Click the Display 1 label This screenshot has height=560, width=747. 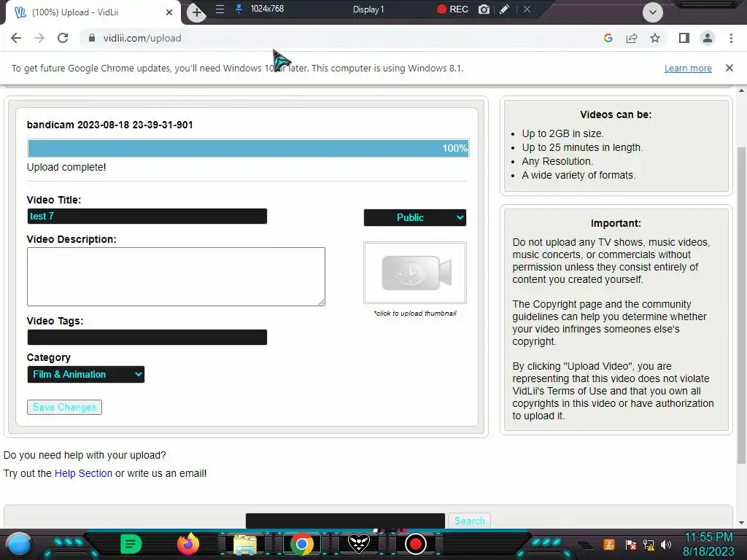click(368, 9)
